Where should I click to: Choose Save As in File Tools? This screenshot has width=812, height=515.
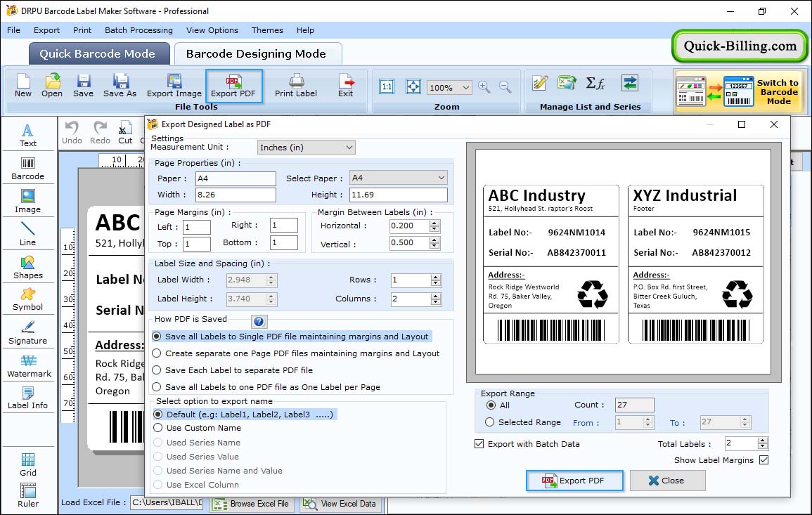point(120,86)
